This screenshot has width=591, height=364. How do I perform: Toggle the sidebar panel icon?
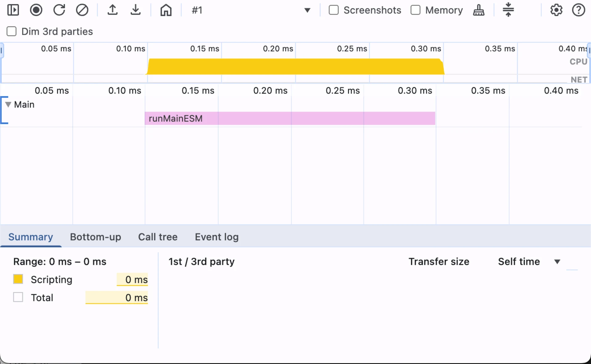pos(13,10)
